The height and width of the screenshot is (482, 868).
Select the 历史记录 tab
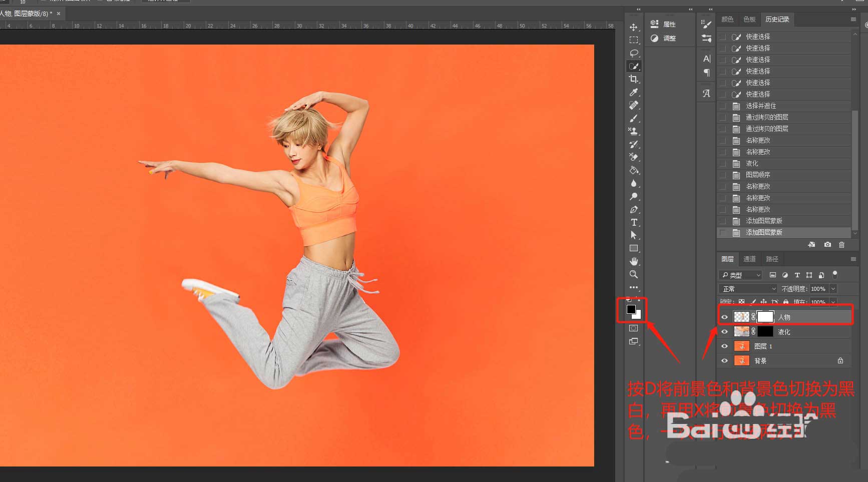tap(777, 19)
